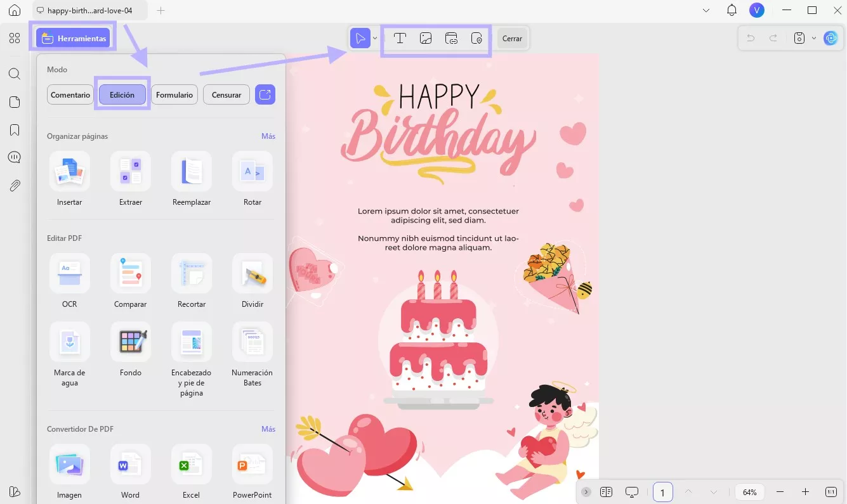This screenshot has height=504, width=847.
Task: Open the Bookmarks sidebar icon
Action: click(x=15, y=130)
